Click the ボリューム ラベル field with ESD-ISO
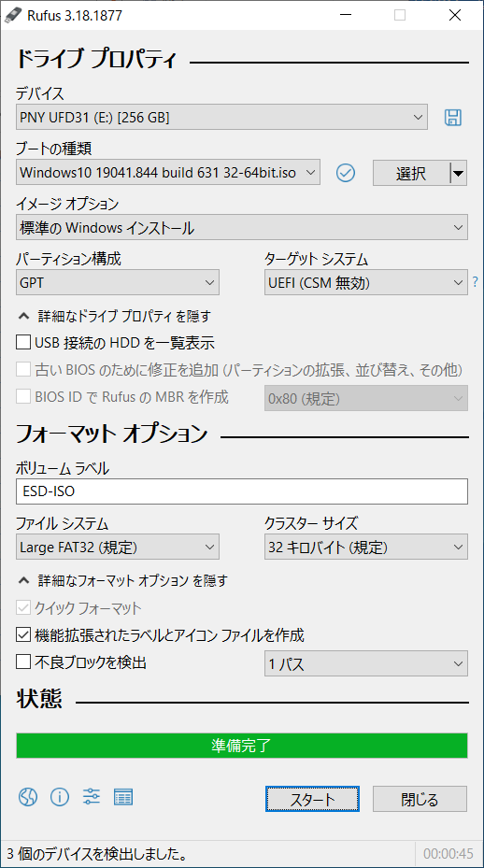The image size is (484, 868). click(x=241, y=491)
